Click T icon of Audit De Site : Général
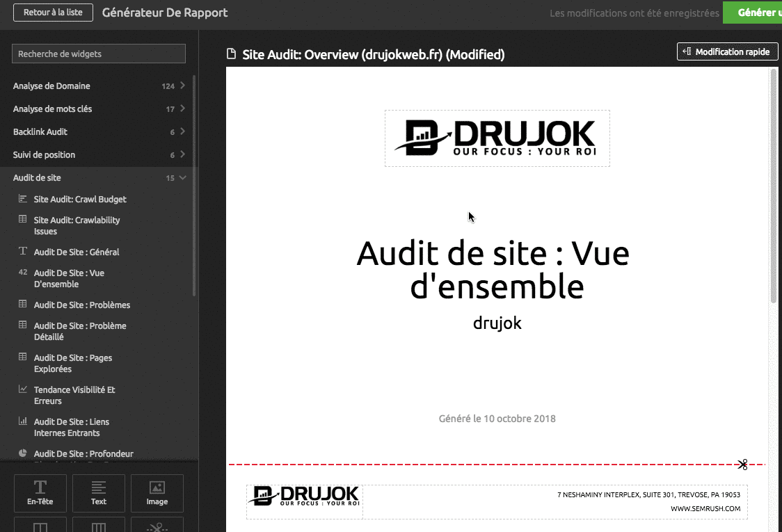The width and height of the screenshot is (782, 532). 22,251
